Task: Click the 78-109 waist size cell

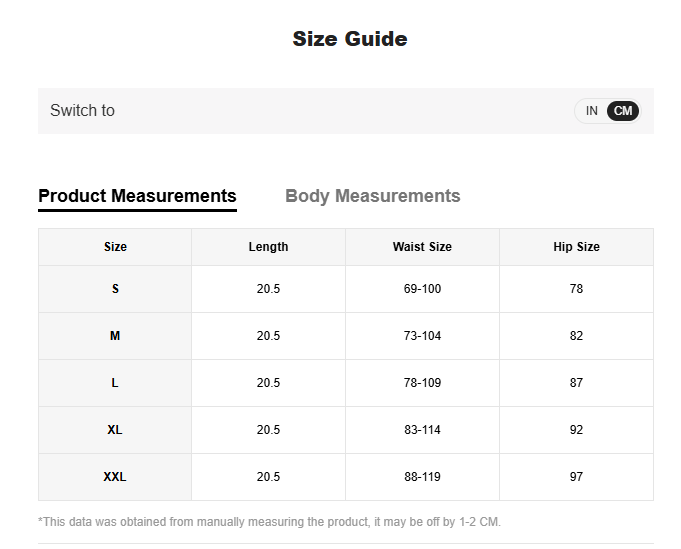Action: 422,383
